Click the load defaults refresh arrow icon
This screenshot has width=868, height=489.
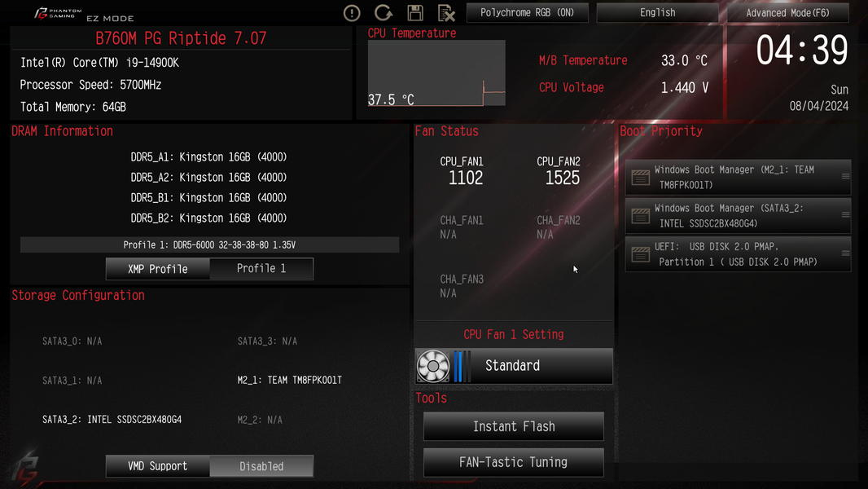(x=383, y=13)
